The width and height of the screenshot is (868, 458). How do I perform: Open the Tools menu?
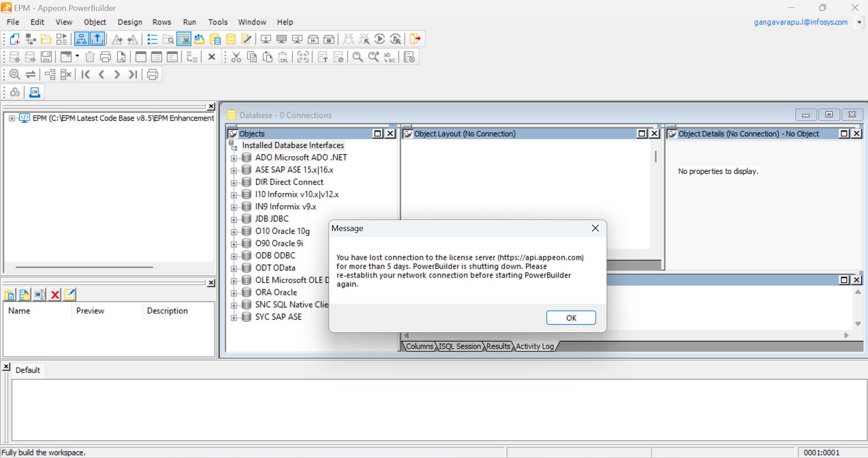point(218,22)
